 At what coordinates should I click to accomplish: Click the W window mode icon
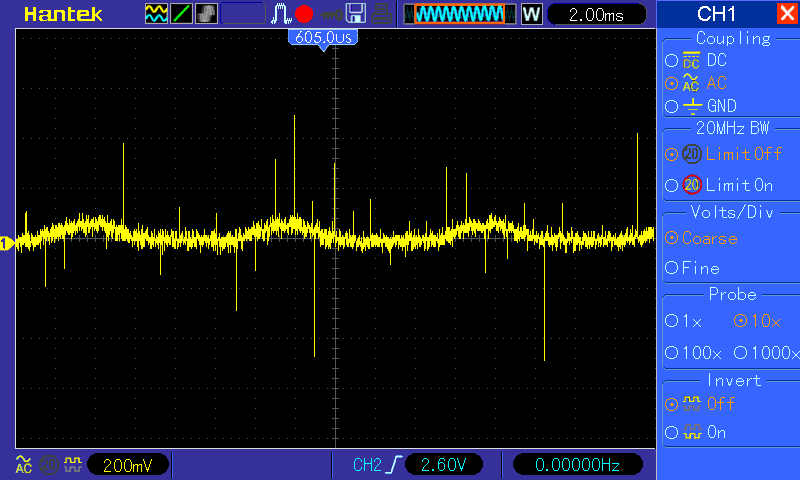[x=531, y=14]
